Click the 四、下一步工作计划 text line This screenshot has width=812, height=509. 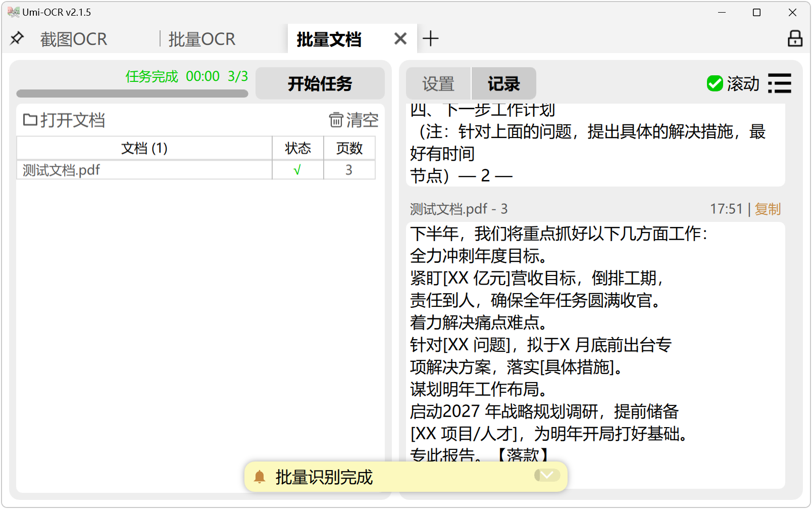pos(482,110)
